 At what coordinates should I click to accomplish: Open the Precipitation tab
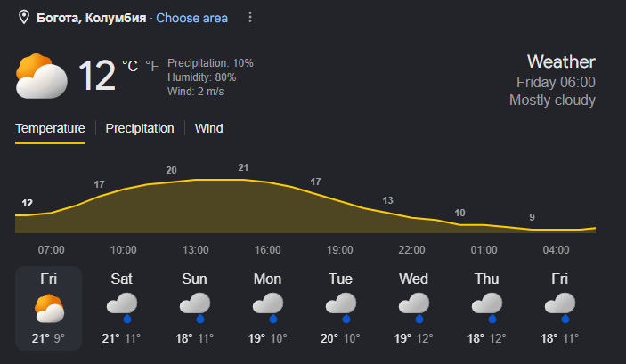point(140,128)
